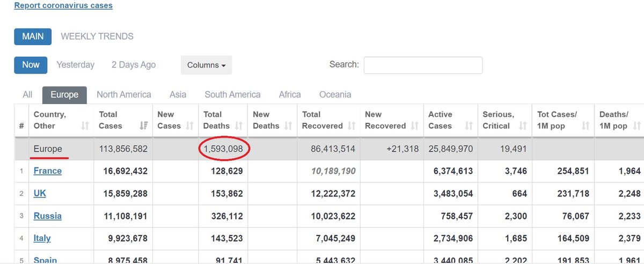Sort by New Recovered column arrows
Image resolution: width=644 pixels, height=264 pixels.
414,126
